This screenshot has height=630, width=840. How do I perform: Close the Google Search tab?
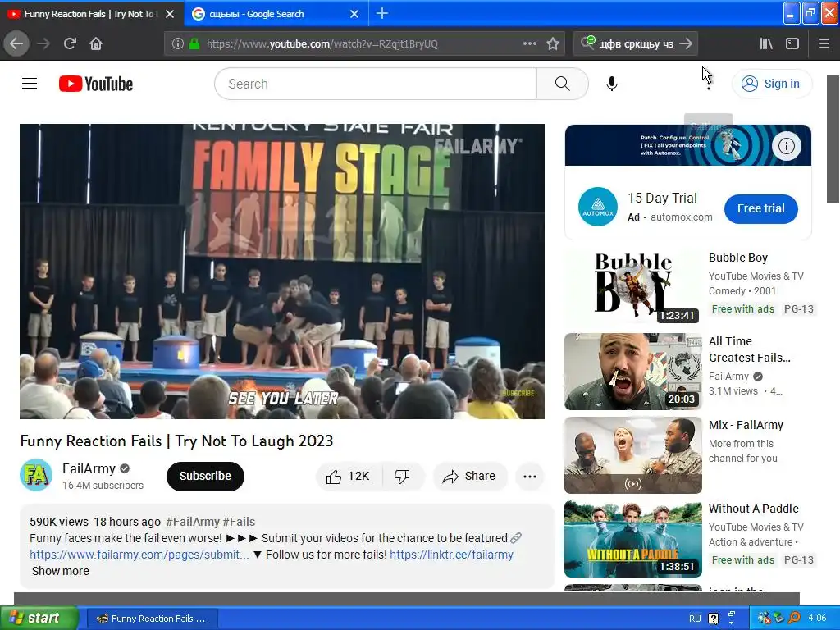coord(354,14)
